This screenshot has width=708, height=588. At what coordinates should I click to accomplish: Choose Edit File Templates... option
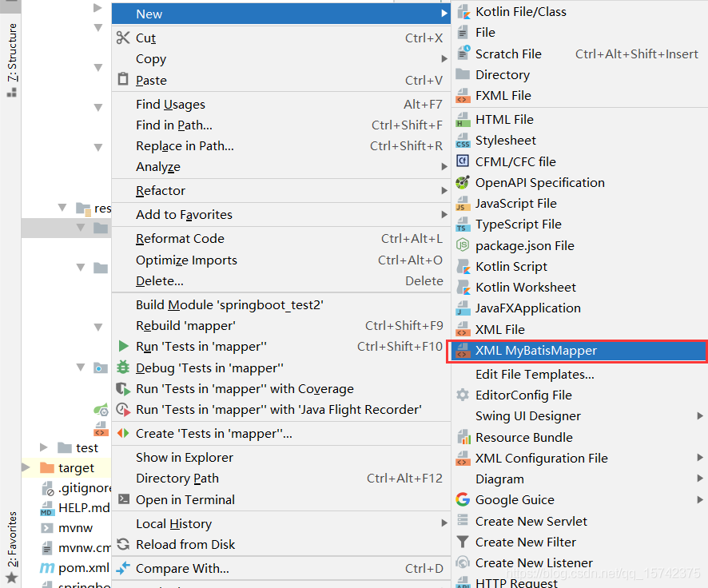pyautogui.click(x=535, y=374)
